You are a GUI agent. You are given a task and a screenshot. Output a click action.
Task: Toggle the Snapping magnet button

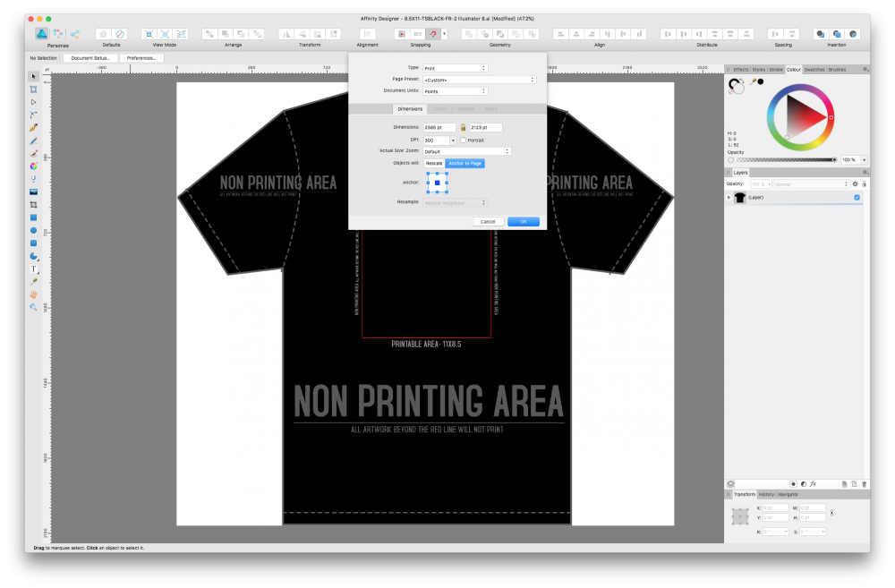(433, 34)
